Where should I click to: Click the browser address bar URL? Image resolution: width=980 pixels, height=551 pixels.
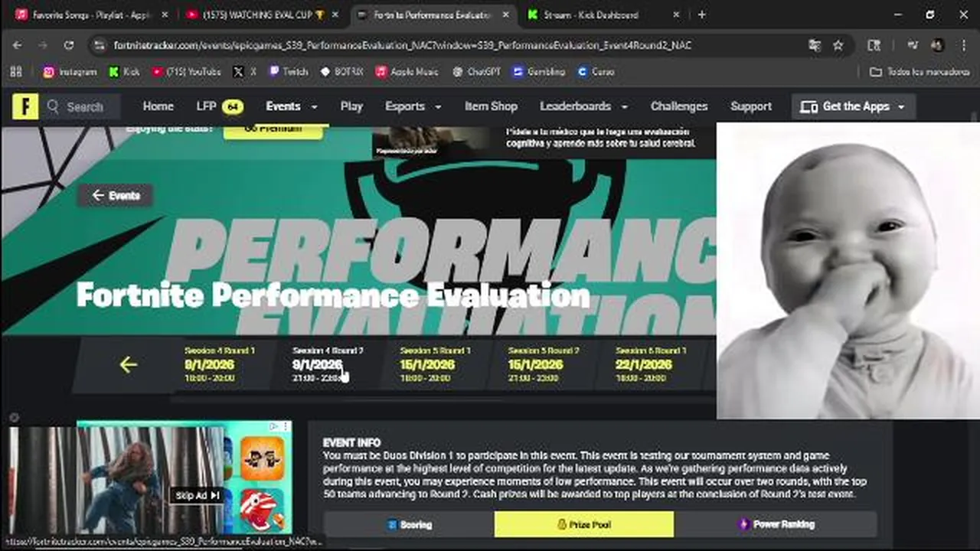[x=402, y=45]
